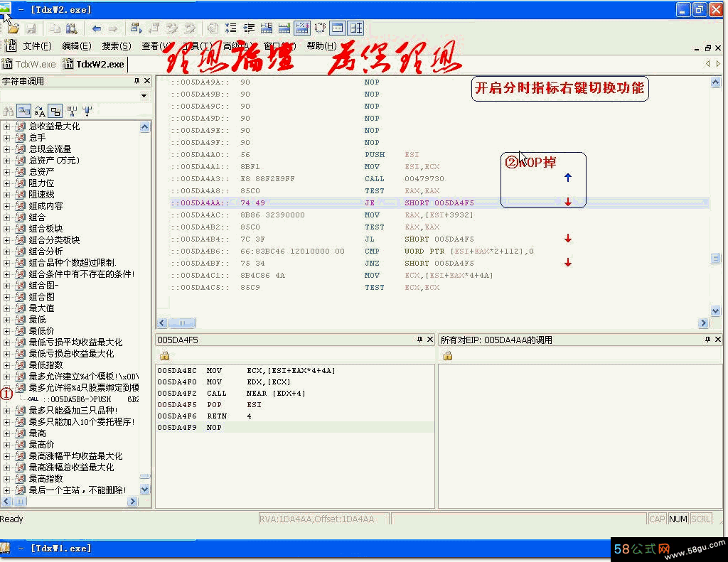
Task: Pin the 005DA4F5 panel
Action: 419,340
